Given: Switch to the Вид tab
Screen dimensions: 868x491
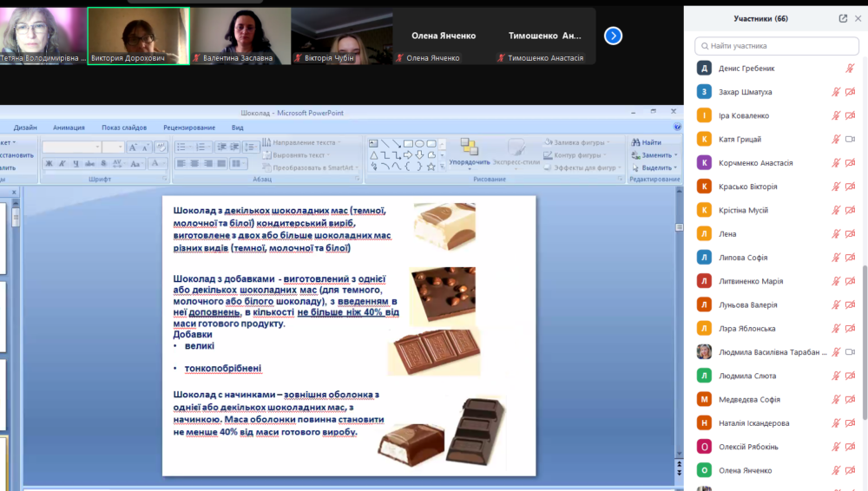Looking at the screenshot, I should pyautogui.click(x=238, y=128).
